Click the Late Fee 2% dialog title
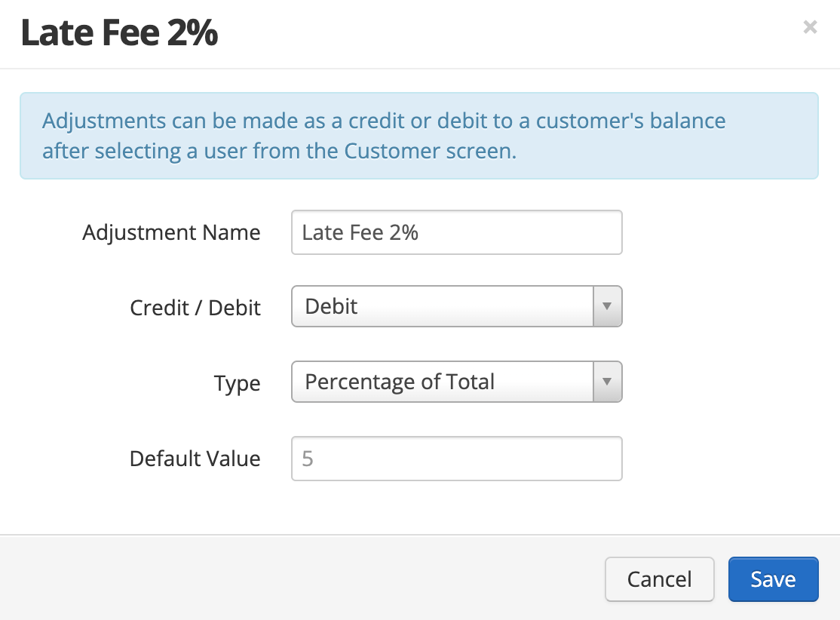This screenshot has width=840, height=620. pyautogui.click(x=119, y=32)
